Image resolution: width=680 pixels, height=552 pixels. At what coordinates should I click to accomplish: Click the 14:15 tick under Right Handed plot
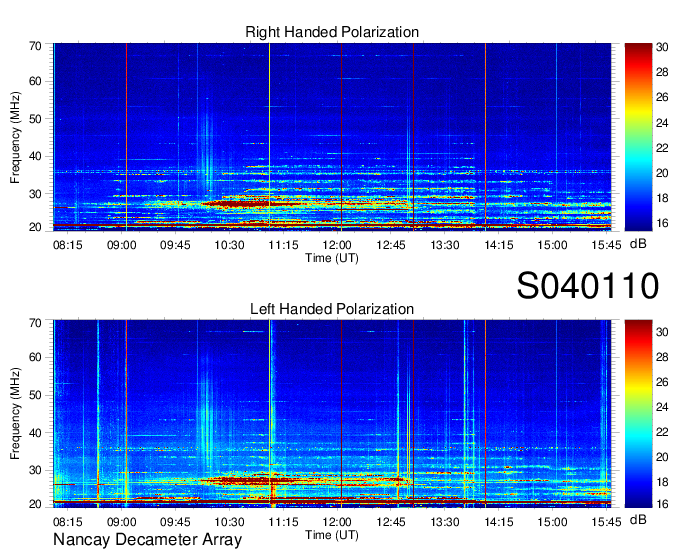[499, 245]
